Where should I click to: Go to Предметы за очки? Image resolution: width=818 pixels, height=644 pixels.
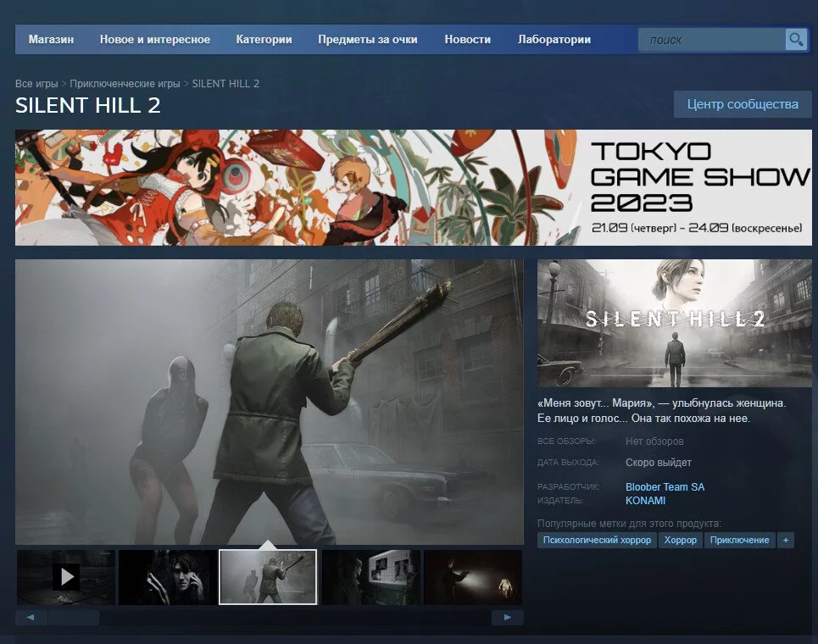point(368,40)
